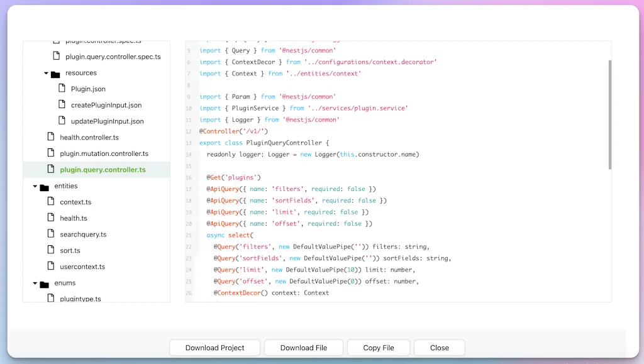Image resolution: width=644 pixels, height=364 pixels.
Task: Select plugin.mutation.controller.ts in the tree
Action: pyautogui.click(x=105, y=153)
